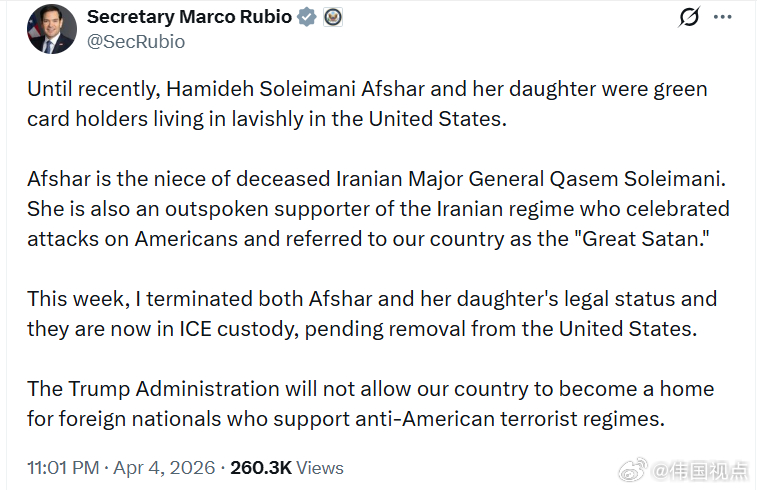Click the Weibo logo watermark
The height and width of the screenshot is (490, 757).
point(633,467)
